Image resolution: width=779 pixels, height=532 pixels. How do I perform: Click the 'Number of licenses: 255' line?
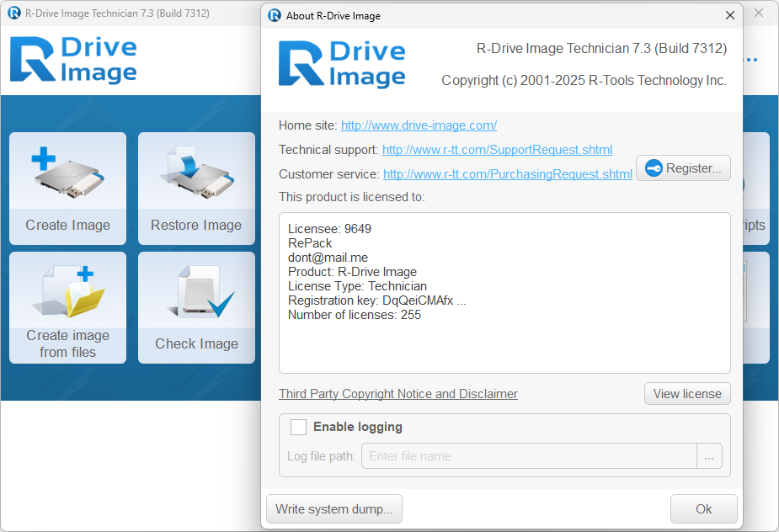click(355, 315)
